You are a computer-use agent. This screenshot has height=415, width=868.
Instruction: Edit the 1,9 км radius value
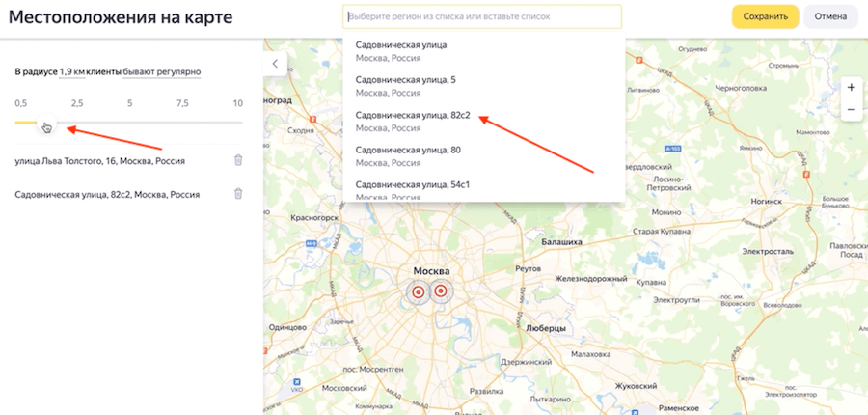pos(71,72)
